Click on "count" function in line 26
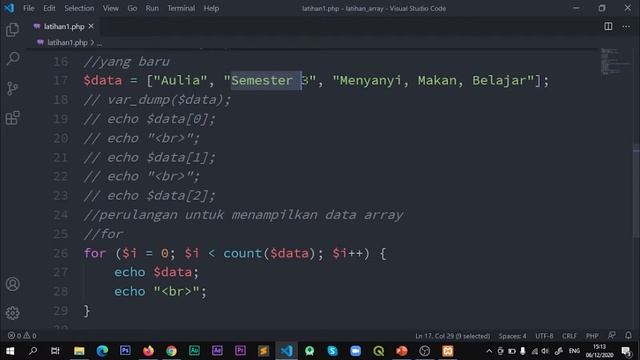Viewport: 640px width, 360px height. point(242,253)
